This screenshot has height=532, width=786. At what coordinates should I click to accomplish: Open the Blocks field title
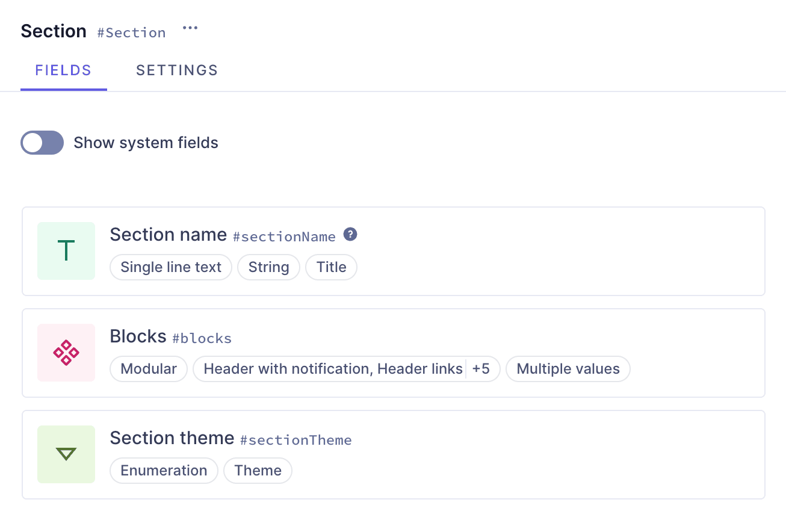[138, 336]
